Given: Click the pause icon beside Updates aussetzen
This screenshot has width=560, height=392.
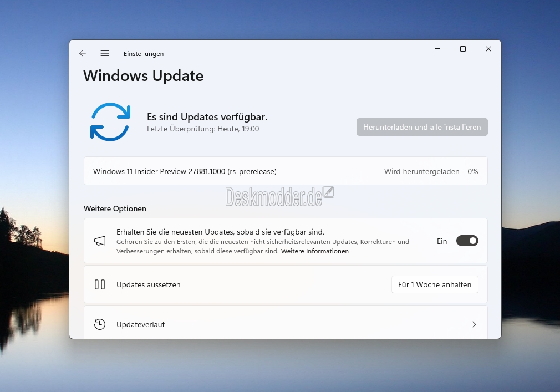Looking at the screenshot, I should (100, 284).
